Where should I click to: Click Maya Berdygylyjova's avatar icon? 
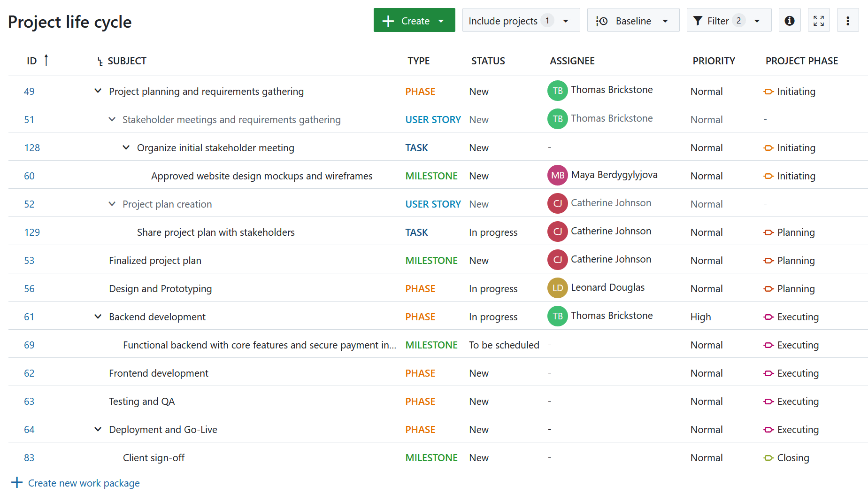[x=557, y=175]
